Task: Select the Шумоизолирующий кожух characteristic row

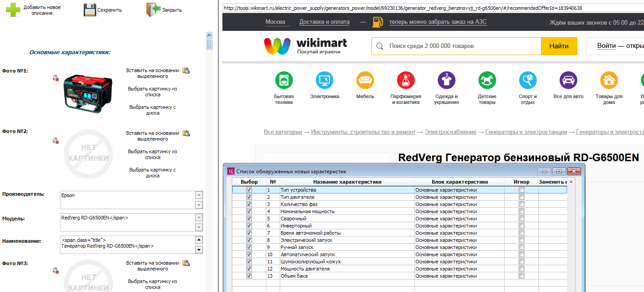Action: (x=399, y=262)
